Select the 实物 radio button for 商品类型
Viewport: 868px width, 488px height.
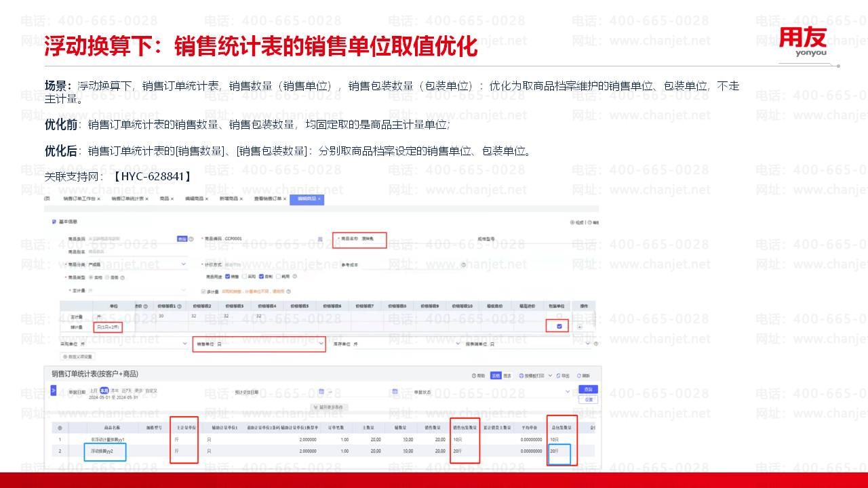pyautogui.click(x=92, y=277)
